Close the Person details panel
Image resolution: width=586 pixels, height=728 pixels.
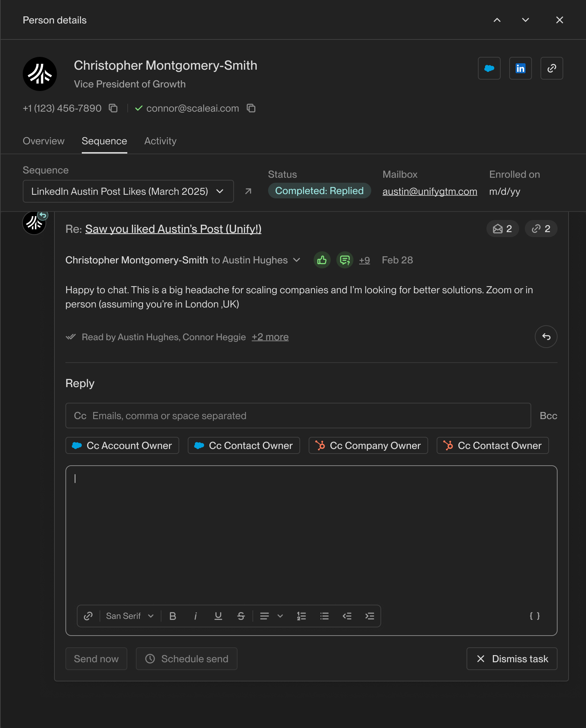tap(560, 20)
